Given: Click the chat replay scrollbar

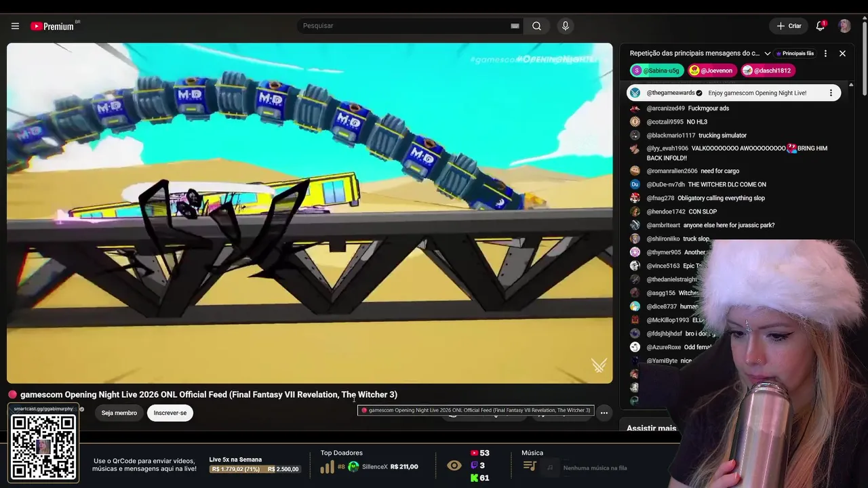Looking at the screenshot, I should point(851,244).
